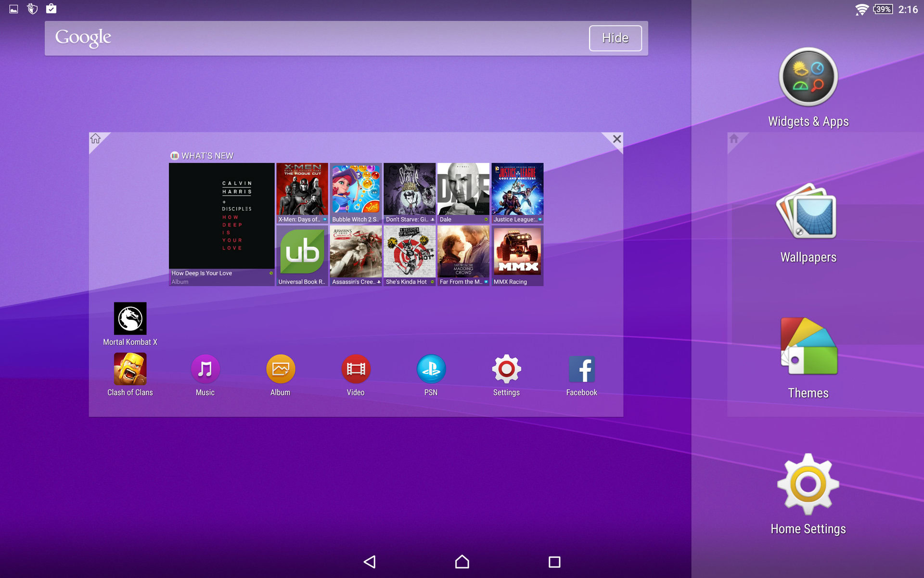The width and height of the screenshot is (924, 578).
Task: Set this pane as main home
Action: [x=96, y=139]
